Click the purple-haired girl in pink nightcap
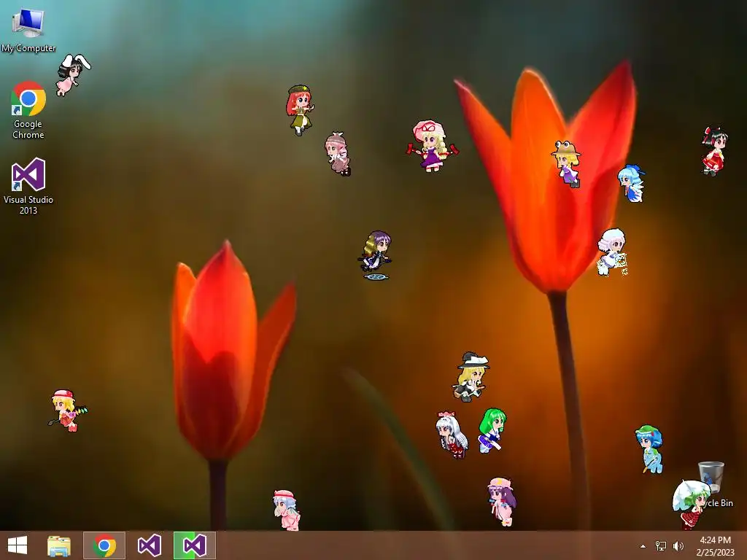 click(x=502, y=502)
